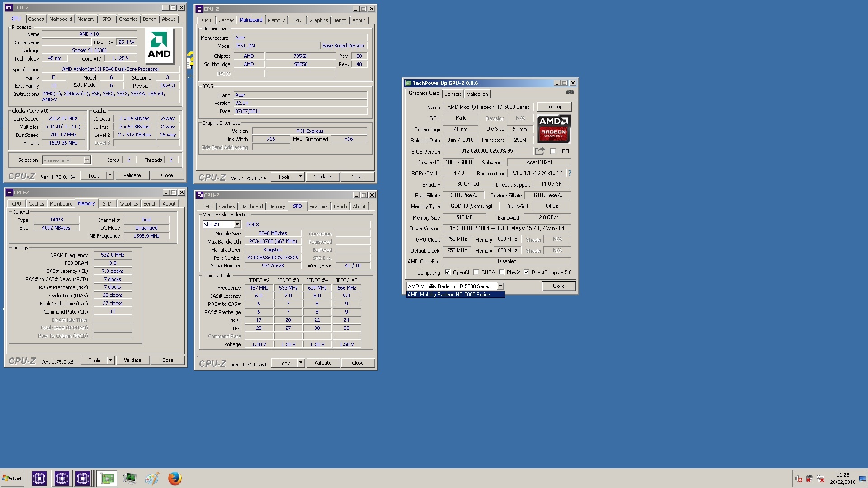The image size is (868, 488).
Task: Click the BIOS Version value field in GPU-Z
Action: [x=488, y=151]
